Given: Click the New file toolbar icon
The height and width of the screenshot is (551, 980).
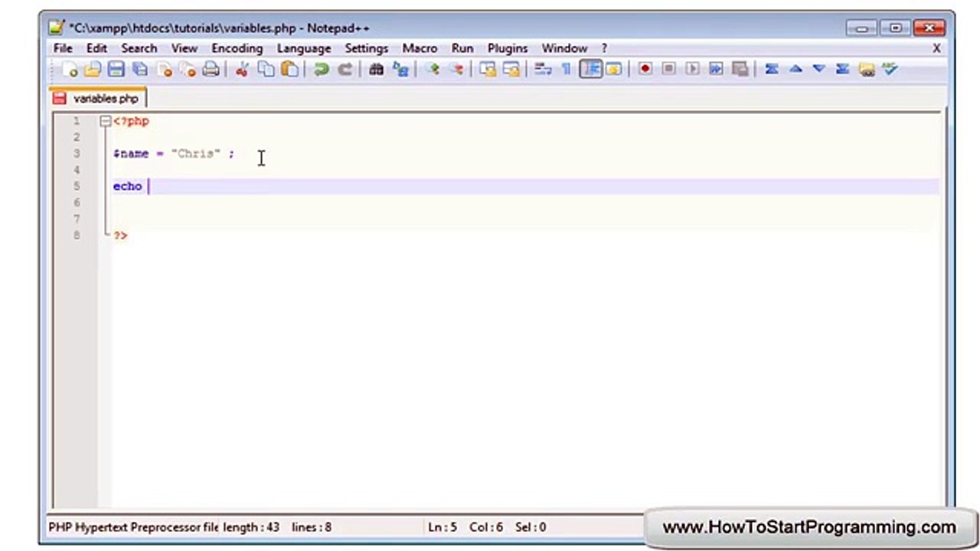Looking at the screenshot, I should click(x=70, y=70).
